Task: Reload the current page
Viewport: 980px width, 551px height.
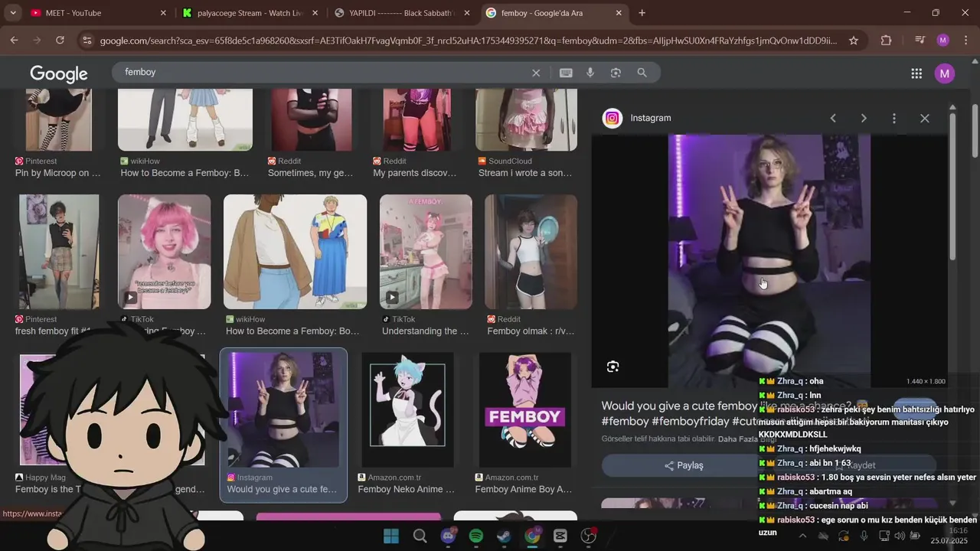Action: pos(60,41)
